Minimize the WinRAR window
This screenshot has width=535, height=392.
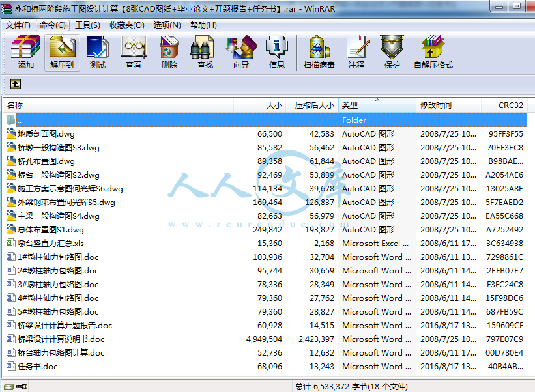pos(499,6)
